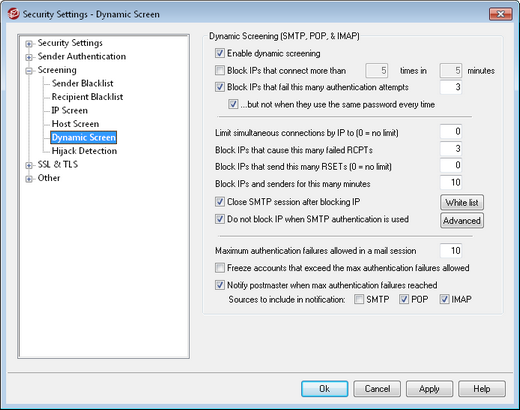Close the Security Settings dialog window
The height and width of the screenshot is (410, 520).
click(501, 14)
